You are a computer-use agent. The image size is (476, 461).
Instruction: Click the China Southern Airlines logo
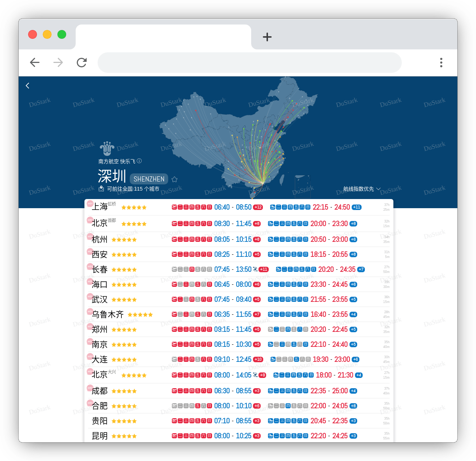107,149
